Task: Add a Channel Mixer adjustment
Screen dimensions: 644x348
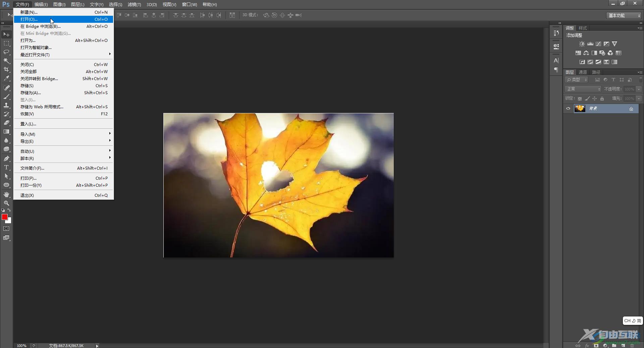Action: pos(610,53)
